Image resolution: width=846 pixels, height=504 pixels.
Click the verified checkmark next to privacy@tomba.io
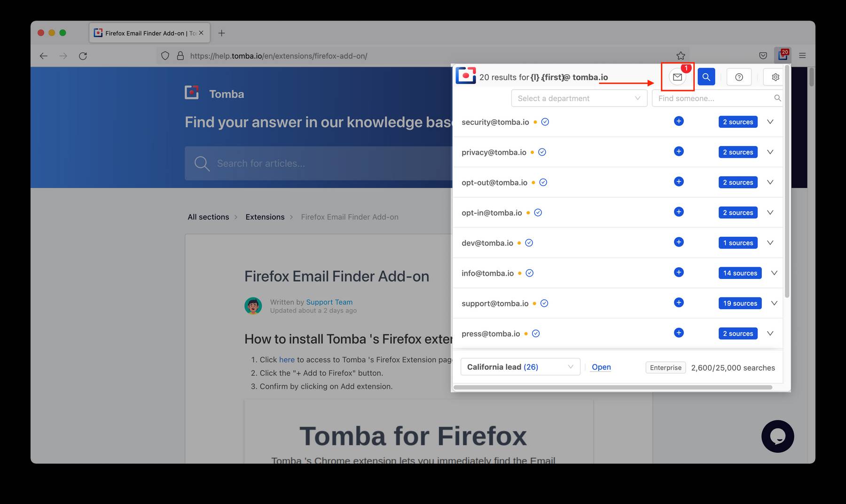pos(542,152)
